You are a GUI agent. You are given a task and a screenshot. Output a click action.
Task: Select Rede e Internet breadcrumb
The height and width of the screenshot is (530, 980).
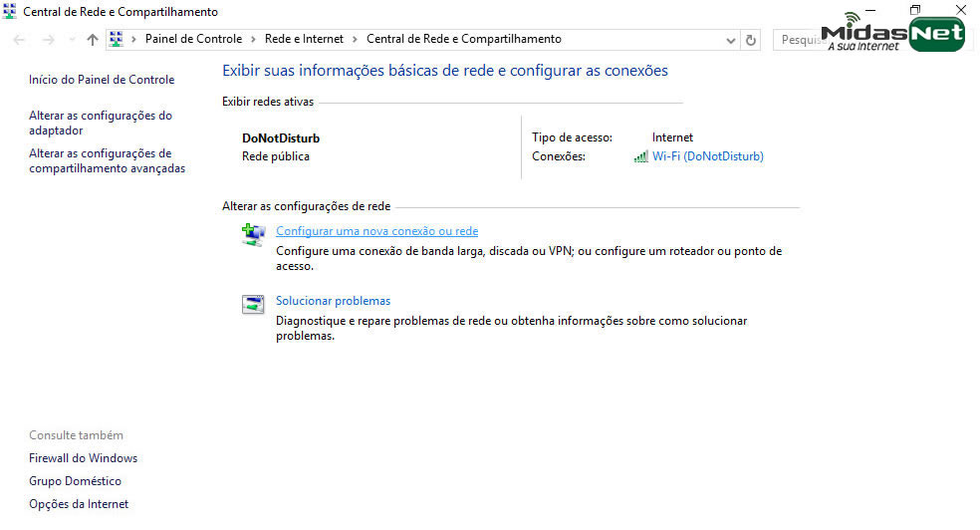(304, 40)
